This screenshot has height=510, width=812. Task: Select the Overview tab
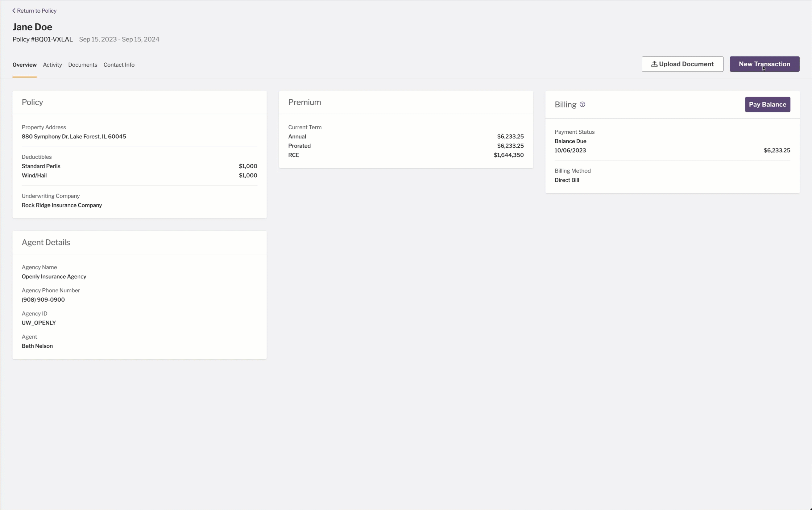click(24, 65)
